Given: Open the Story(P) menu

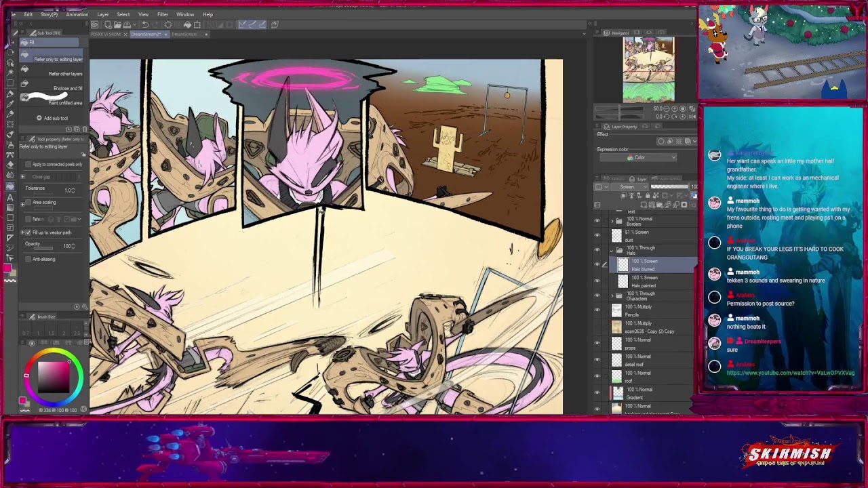Looking at the screenshot, I should click(49, 14).
